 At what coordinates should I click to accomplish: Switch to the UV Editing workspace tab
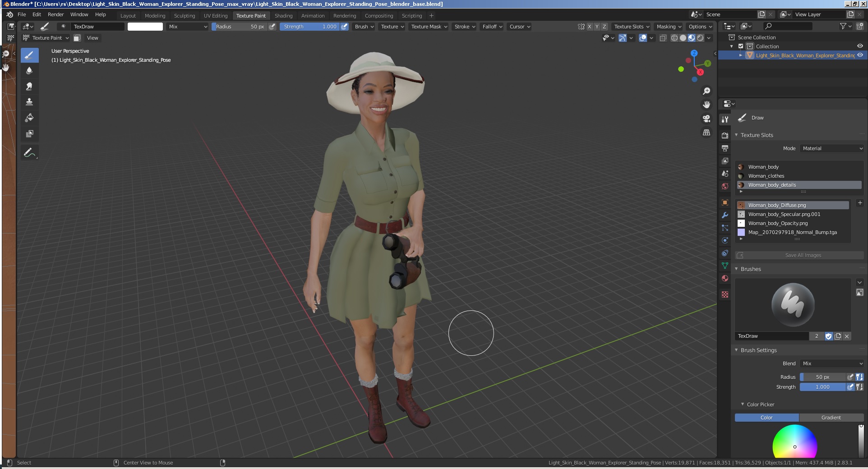point(216,15)
